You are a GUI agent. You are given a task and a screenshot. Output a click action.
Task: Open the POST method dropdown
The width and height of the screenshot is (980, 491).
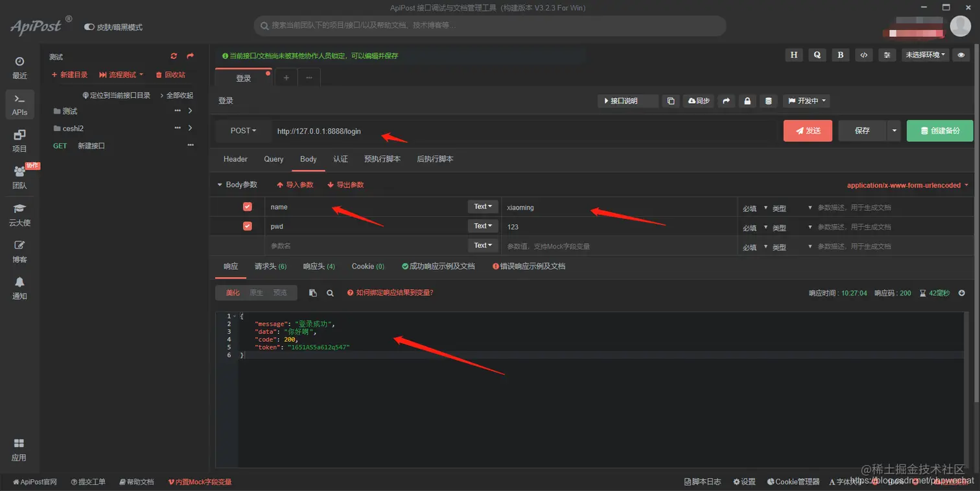coord(243,131)
